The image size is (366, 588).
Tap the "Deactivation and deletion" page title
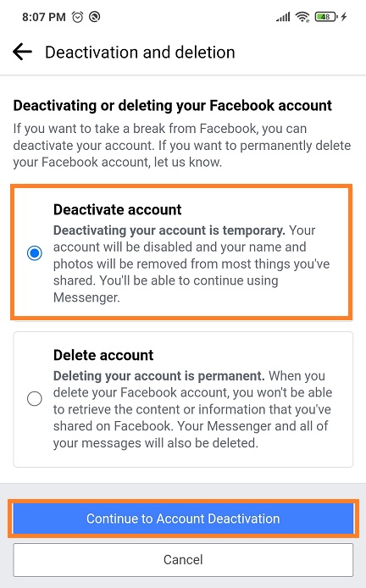[x=140, y=53]
